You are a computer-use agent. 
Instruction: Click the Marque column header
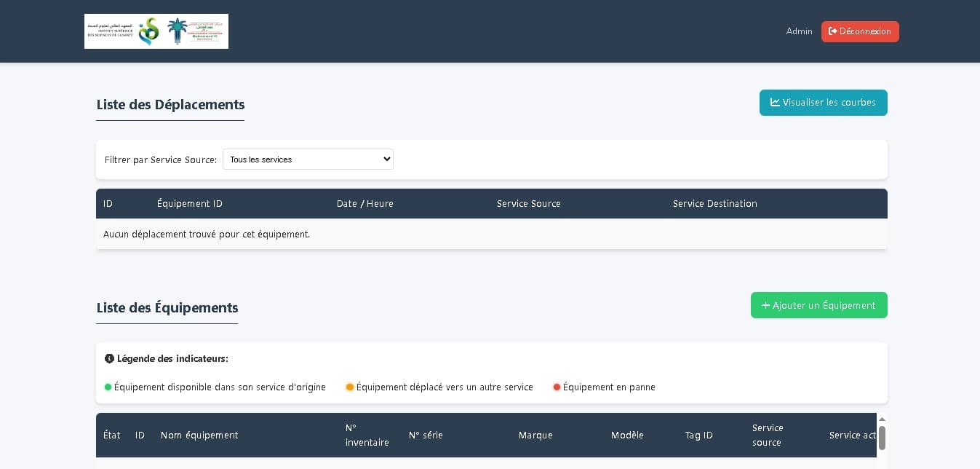click(535, 435)
